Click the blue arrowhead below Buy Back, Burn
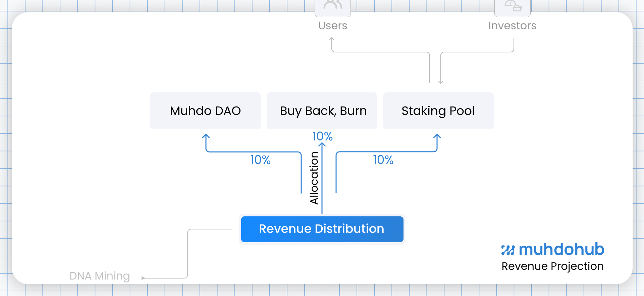This screenshot has height=296, width=644. [x=322, y=145]
